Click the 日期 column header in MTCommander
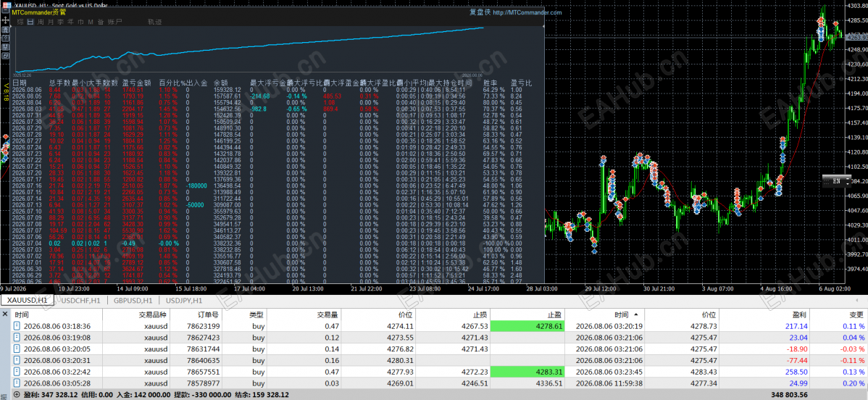 (x=20, y=83)
